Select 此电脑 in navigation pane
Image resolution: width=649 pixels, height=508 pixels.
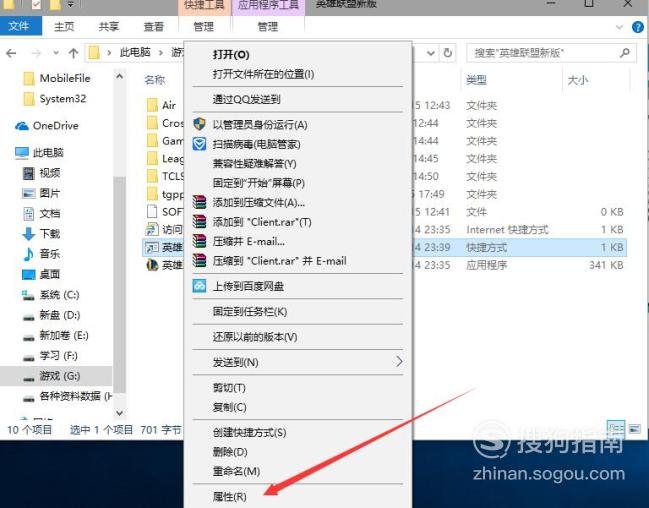pyautogui.click(x=39, y=153)
